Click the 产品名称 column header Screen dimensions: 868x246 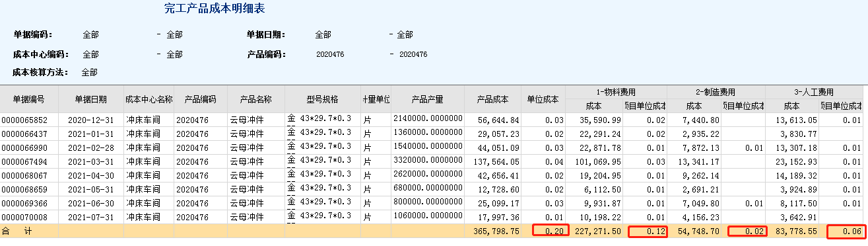click(x=255, y=99)
